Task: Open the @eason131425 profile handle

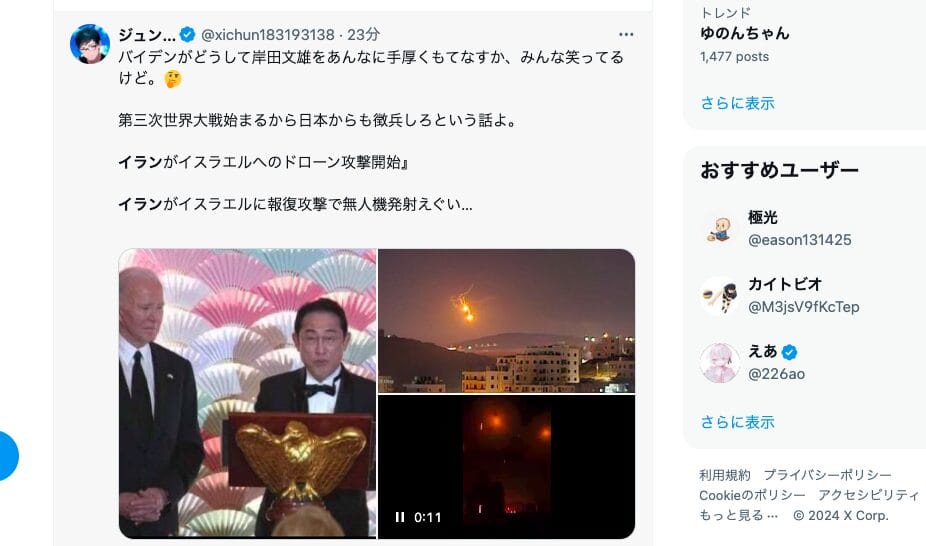Action: pos(800,240)
